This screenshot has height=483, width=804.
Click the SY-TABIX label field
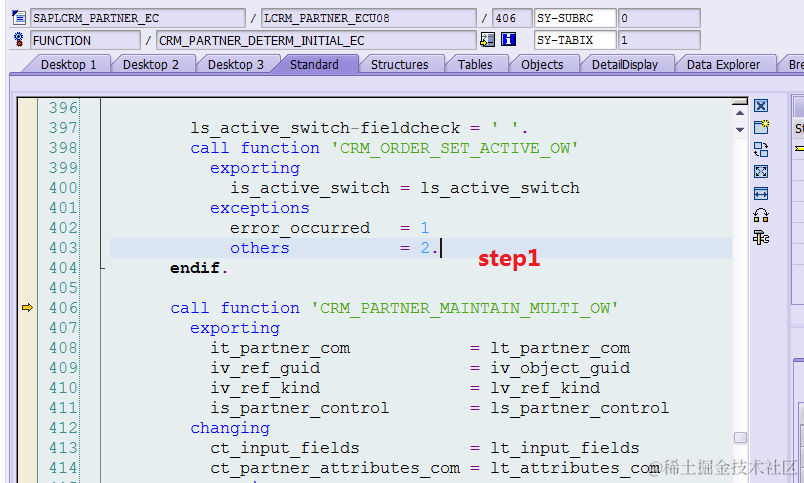[x=575, y=40]
